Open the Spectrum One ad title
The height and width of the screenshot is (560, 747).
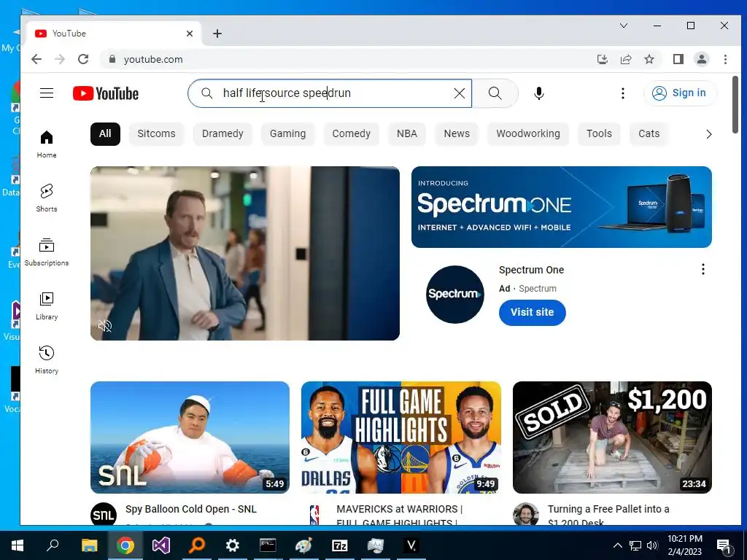click(x=531, y=270)
